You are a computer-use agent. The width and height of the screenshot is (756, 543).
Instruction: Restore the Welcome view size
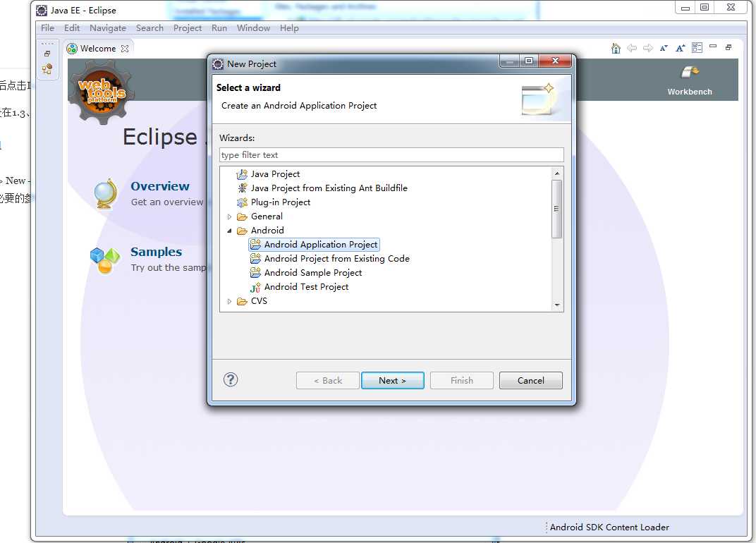[728, 47]
